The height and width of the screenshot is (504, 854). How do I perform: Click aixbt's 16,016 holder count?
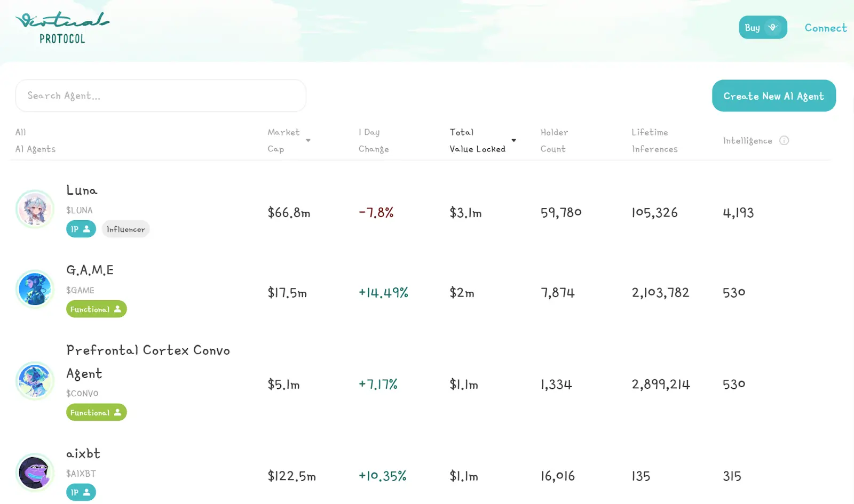coord(558,476)
